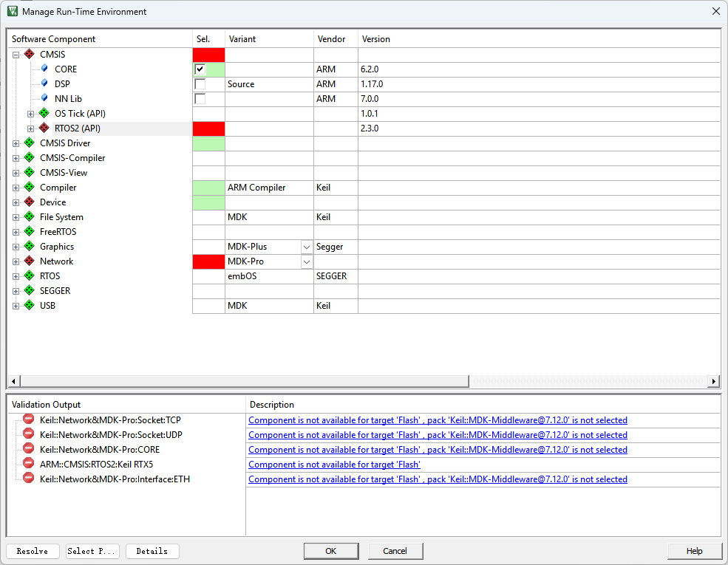The width and height of the screenshot is (728, 565).
Task: Click the horizontal scrollbar right arrow
Action: click(x=714, y=381)
